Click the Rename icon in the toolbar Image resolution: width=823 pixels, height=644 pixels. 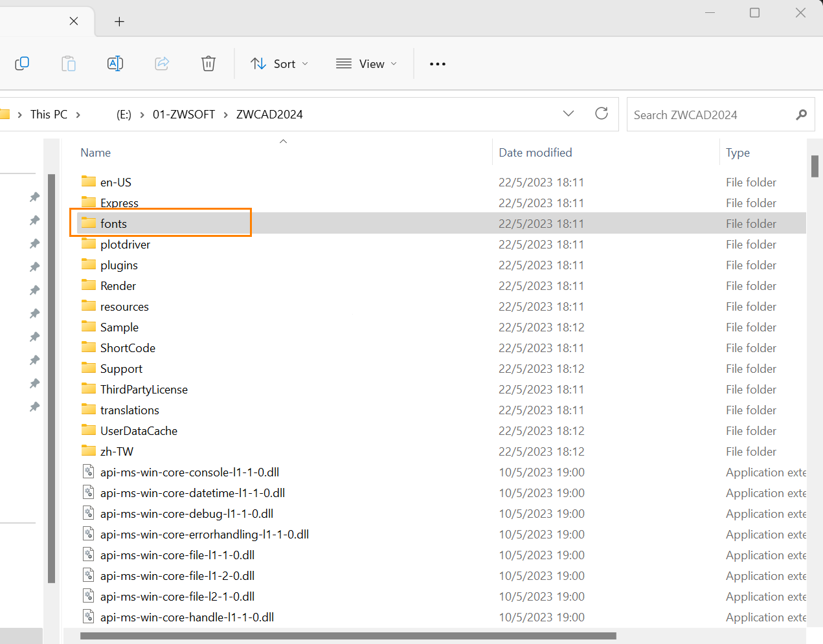click(115, 63)
